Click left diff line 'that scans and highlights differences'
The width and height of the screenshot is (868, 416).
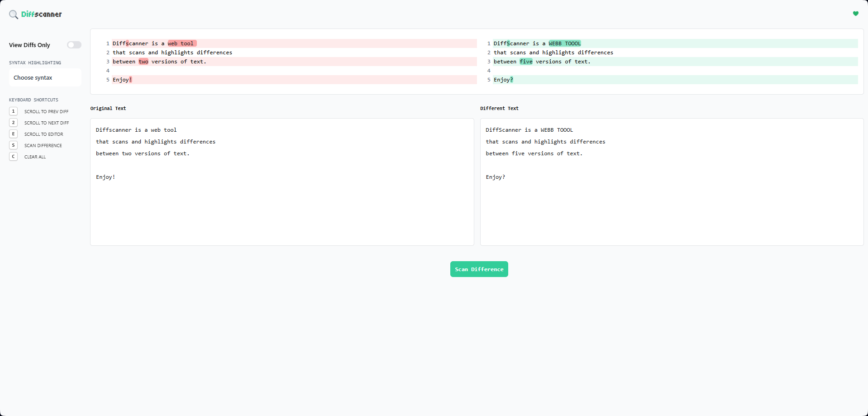(172, 53)
